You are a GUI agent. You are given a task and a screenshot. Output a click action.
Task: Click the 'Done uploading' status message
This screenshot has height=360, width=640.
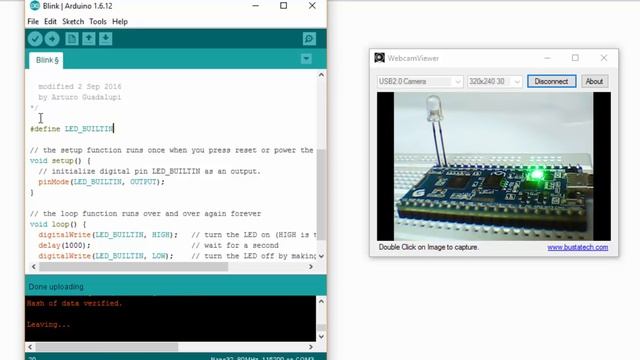click(56, 287)
